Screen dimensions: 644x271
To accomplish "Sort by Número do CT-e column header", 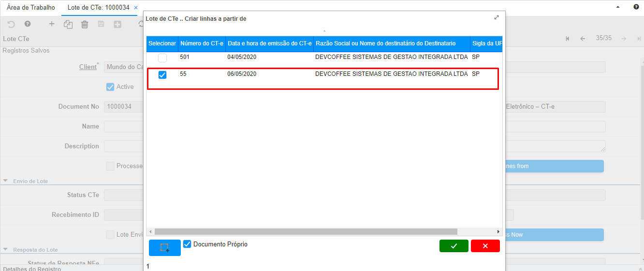I will pyautogui.click(x=202, y=43).
